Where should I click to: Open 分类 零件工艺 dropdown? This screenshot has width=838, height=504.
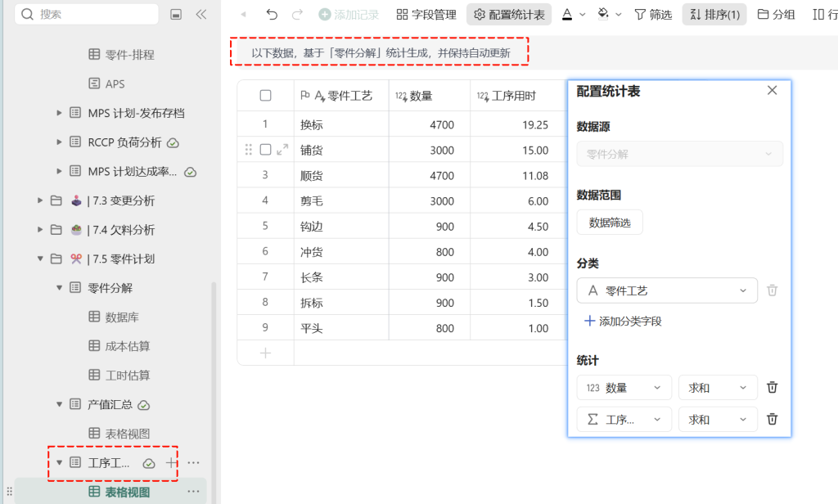(667, 290)
